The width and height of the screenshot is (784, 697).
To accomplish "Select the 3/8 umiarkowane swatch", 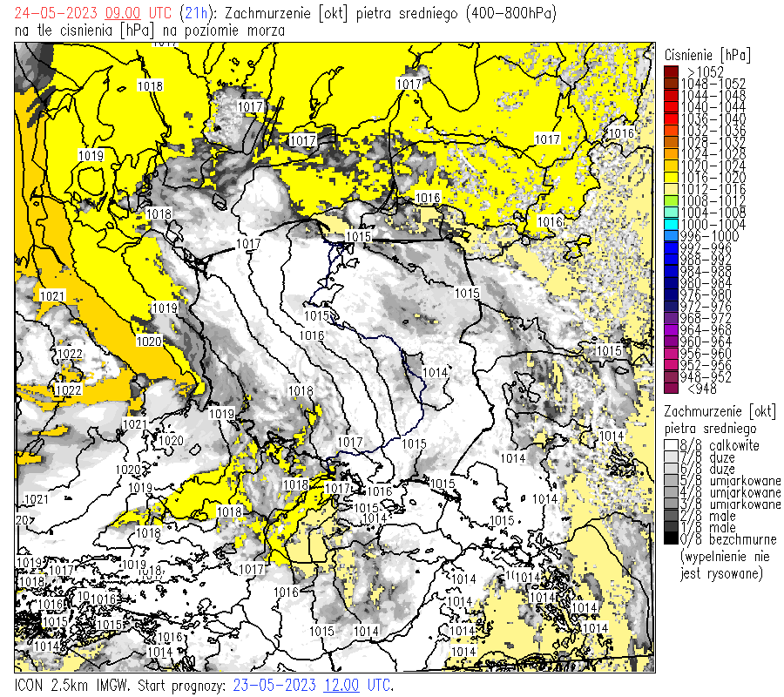I will [671, 504].
